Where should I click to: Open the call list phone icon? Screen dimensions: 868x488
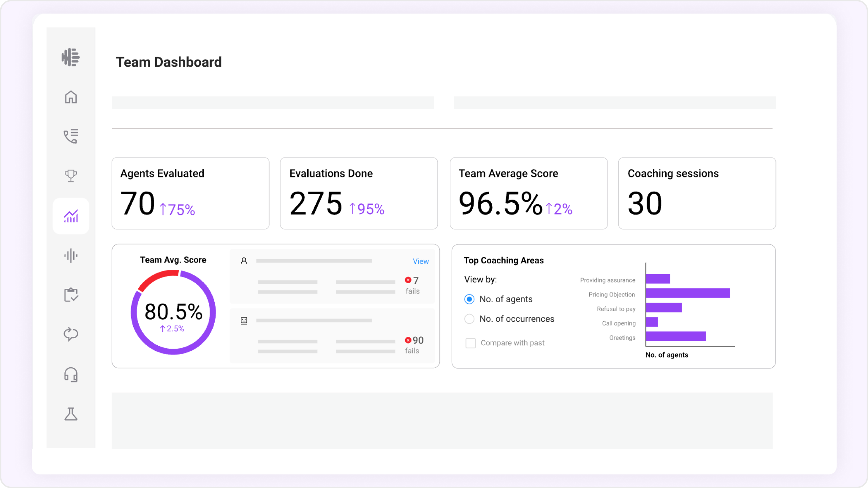click(x=71, y=136)
